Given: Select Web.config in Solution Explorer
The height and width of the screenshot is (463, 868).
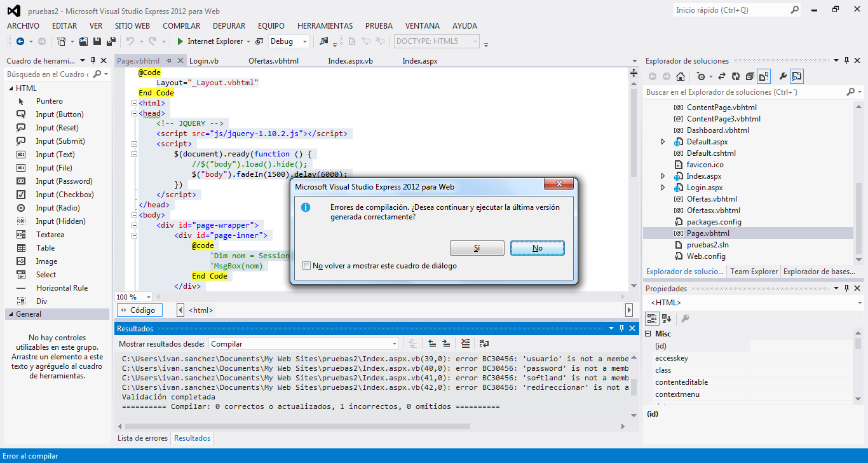Looking at the screenshot, I should 706,256.
